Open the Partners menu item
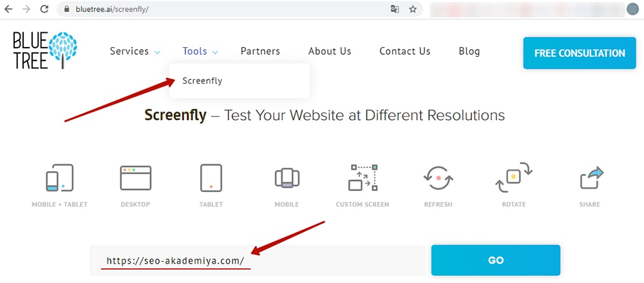 pyautogui.click(x=260, y=52)
